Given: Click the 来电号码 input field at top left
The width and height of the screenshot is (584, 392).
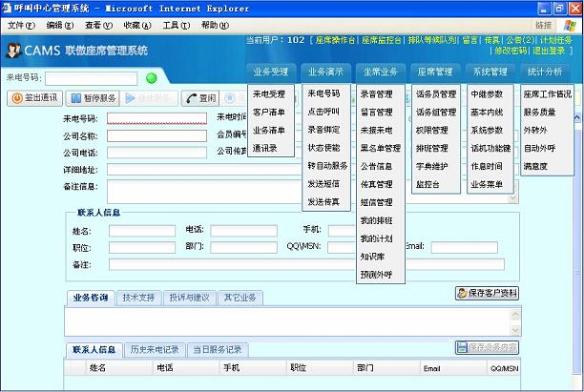Looking at the screenshot, I should (91, 77).
